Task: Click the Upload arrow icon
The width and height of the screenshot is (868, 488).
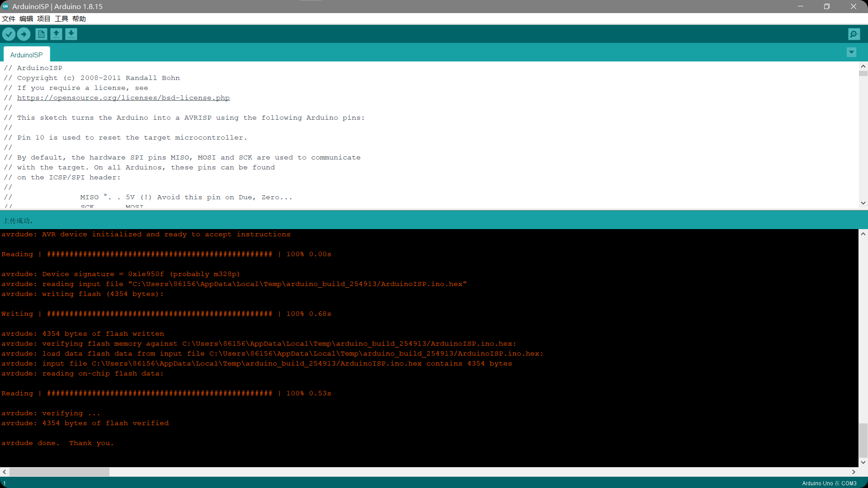Action: pyautogui.click(x=24, y=34)
